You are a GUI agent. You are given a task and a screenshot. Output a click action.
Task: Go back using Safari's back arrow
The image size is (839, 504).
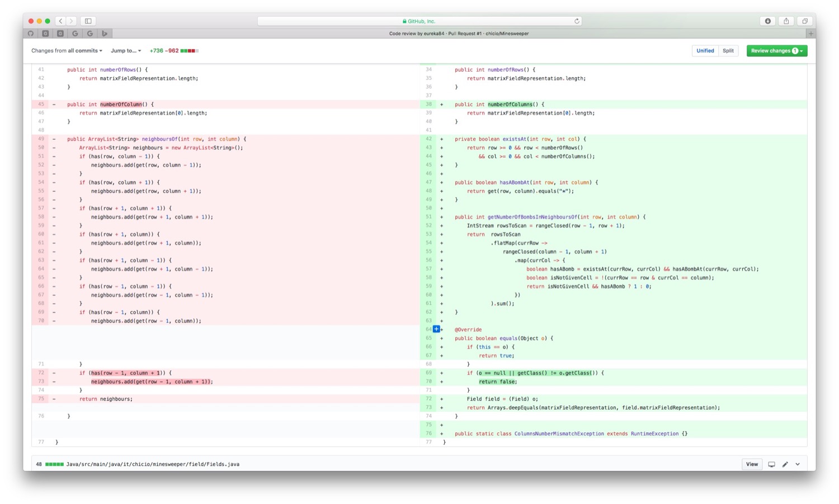[60, 21]
